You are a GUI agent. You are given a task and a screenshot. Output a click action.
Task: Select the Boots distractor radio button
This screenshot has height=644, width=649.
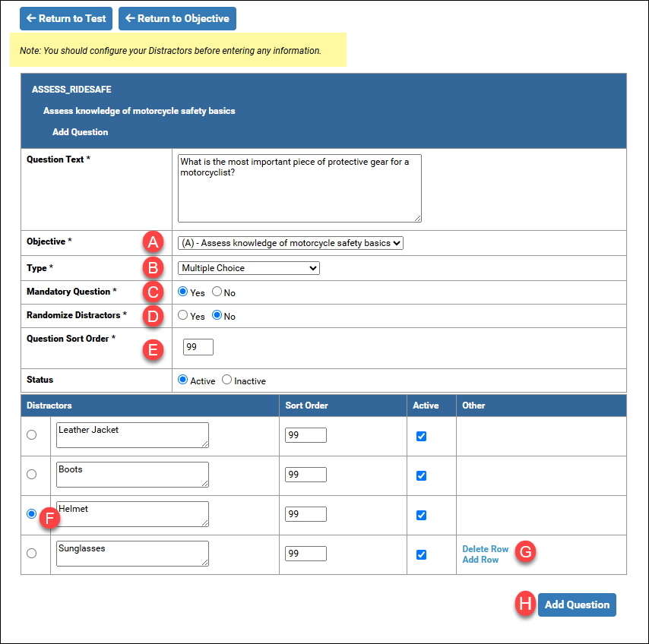pyautogui.click(x=31, y=475)
